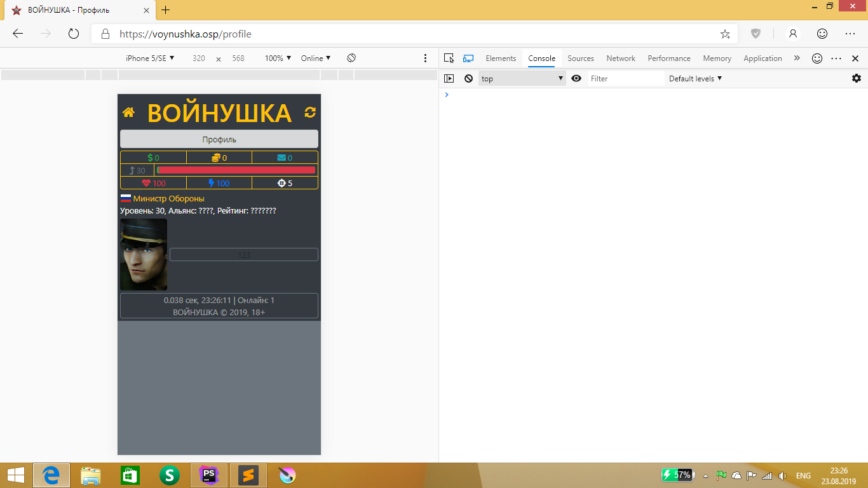Click the Министр Обороны profile link

[x=168, y=199]
